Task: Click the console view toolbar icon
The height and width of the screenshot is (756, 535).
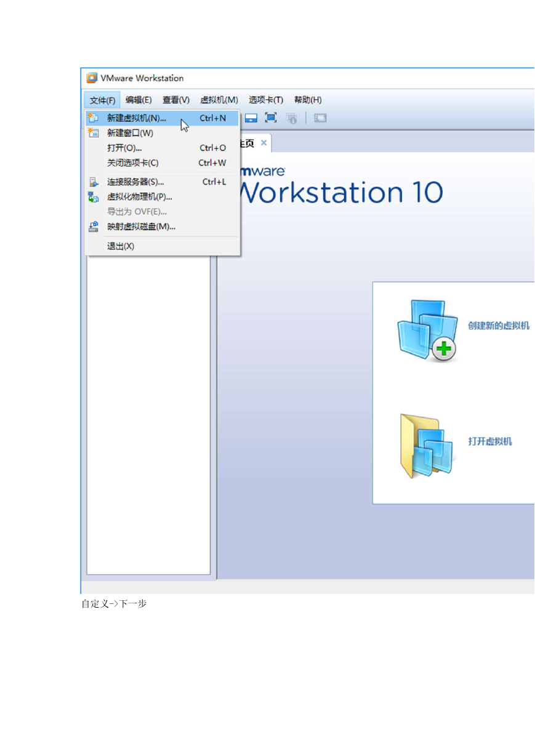Action: (251, 118)
